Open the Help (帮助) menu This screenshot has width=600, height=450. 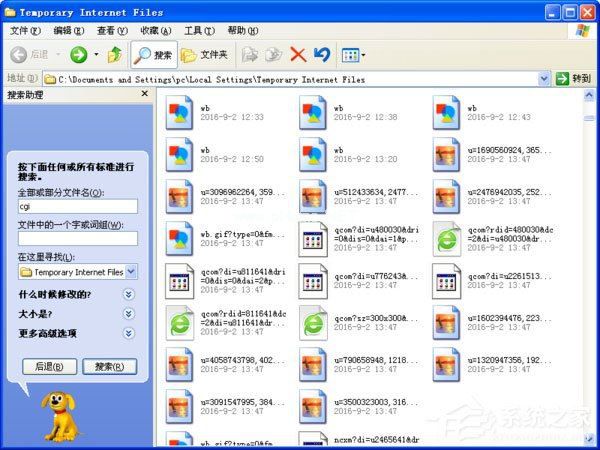pyautogui.click(x=243, y=31)
